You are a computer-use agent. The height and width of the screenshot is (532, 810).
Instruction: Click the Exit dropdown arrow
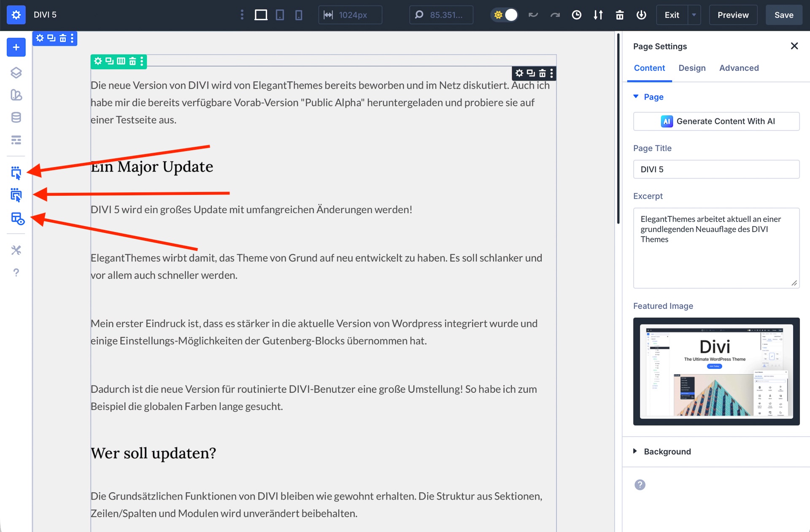(x=694, y=15)
